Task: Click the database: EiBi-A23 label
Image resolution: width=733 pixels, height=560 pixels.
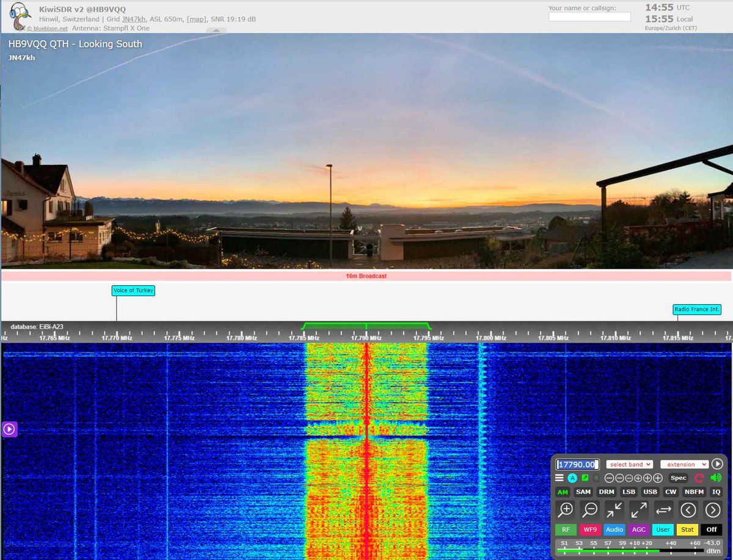Action: (x=37, y=327)
